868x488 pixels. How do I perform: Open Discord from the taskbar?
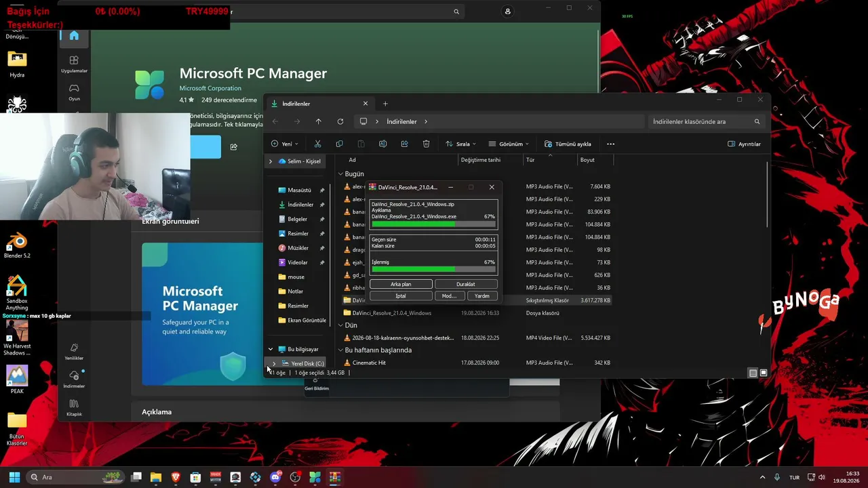pos(275,477)
